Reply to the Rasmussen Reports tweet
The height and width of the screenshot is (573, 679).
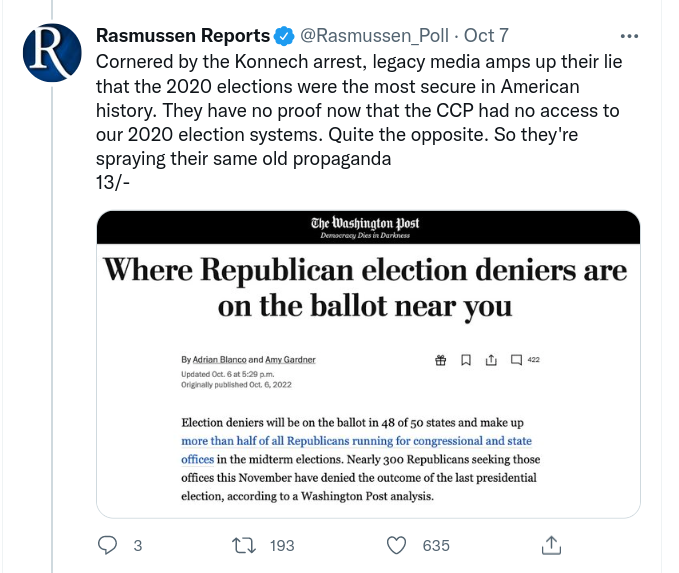[109, 545]
